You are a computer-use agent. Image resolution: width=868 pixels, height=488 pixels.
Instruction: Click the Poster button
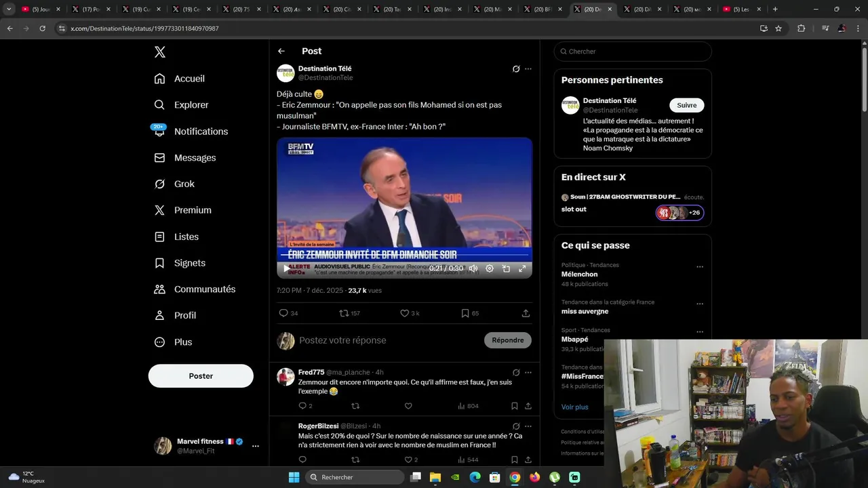coord(201,375)
